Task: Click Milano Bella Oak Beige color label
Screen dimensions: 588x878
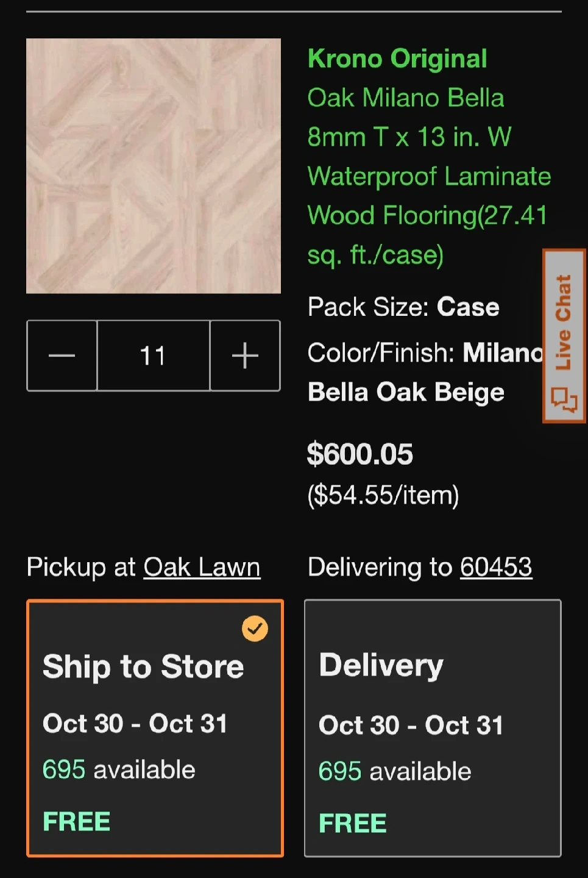Action: pyautogui.click(x=425, y=373)
